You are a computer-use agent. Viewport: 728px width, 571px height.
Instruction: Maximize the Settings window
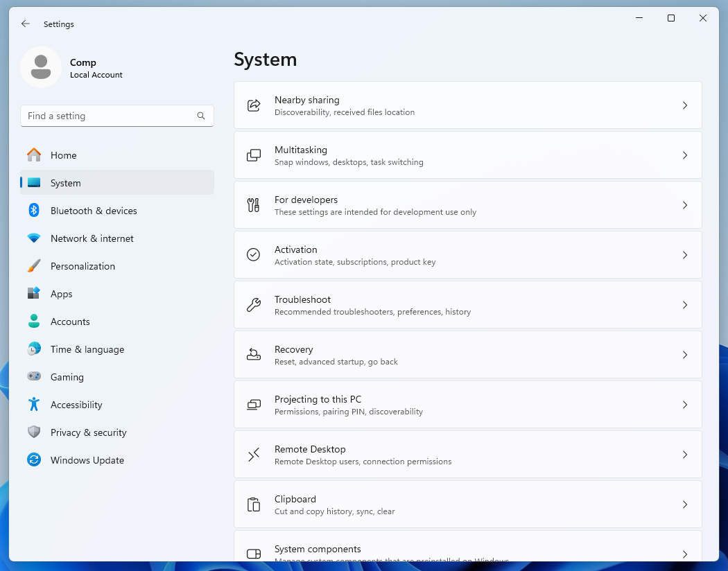click(x=671, y=18)
